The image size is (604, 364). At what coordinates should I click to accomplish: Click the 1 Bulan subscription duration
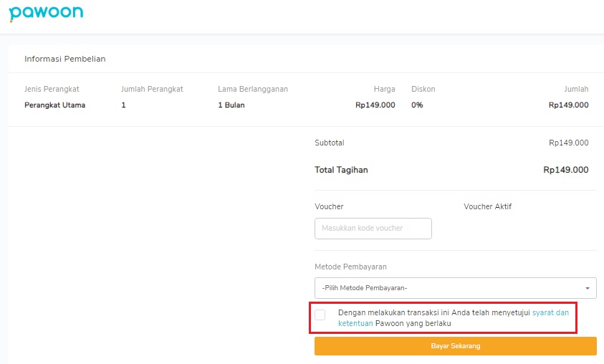coord(231,105)
